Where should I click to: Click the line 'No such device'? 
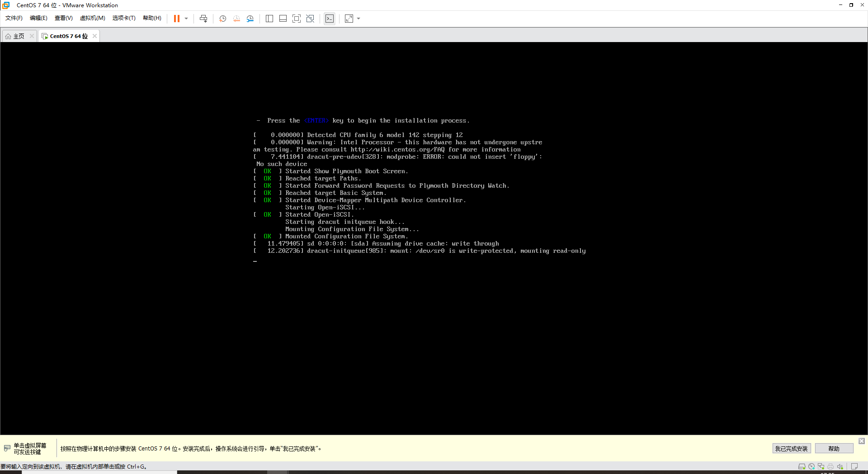(282, 164)
